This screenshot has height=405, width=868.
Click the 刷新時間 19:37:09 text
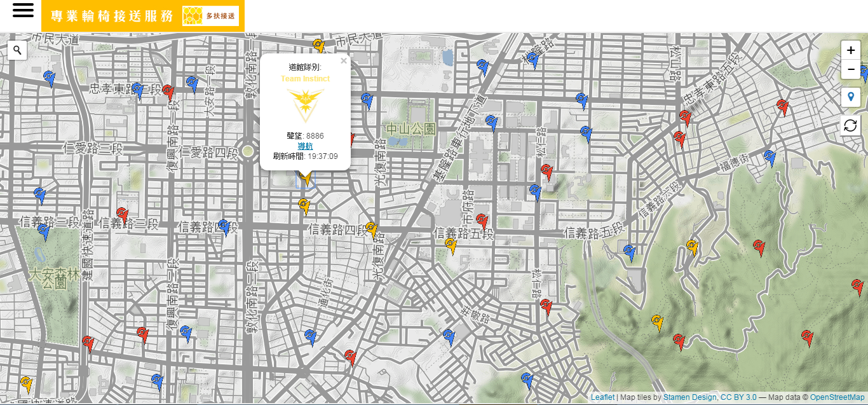click(x=305, y=156)
